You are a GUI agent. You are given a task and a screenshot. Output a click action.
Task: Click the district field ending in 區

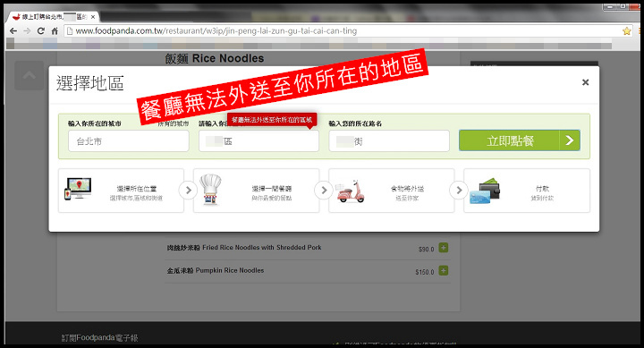click(x=258, y=141)
